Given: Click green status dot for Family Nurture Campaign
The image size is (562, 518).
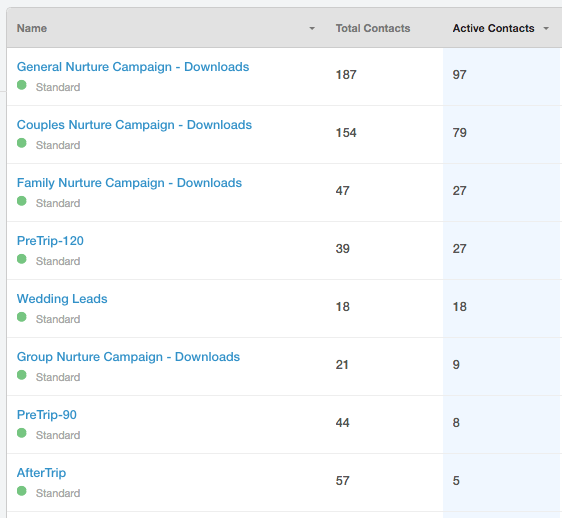Looking at the screenshot, I should 22,201.
